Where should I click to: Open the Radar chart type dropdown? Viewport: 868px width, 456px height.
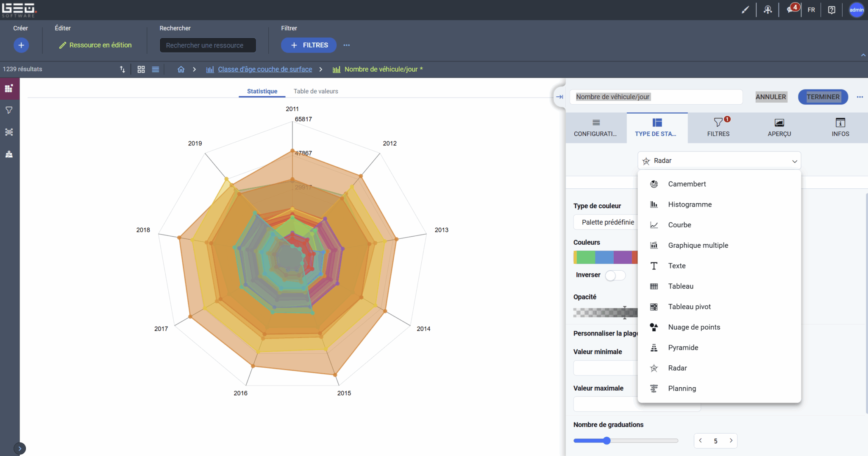(x=719, y=161)
